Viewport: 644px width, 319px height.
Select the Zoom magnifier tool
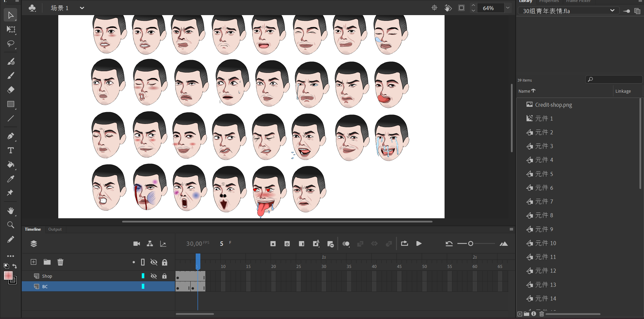click(11, 225)
